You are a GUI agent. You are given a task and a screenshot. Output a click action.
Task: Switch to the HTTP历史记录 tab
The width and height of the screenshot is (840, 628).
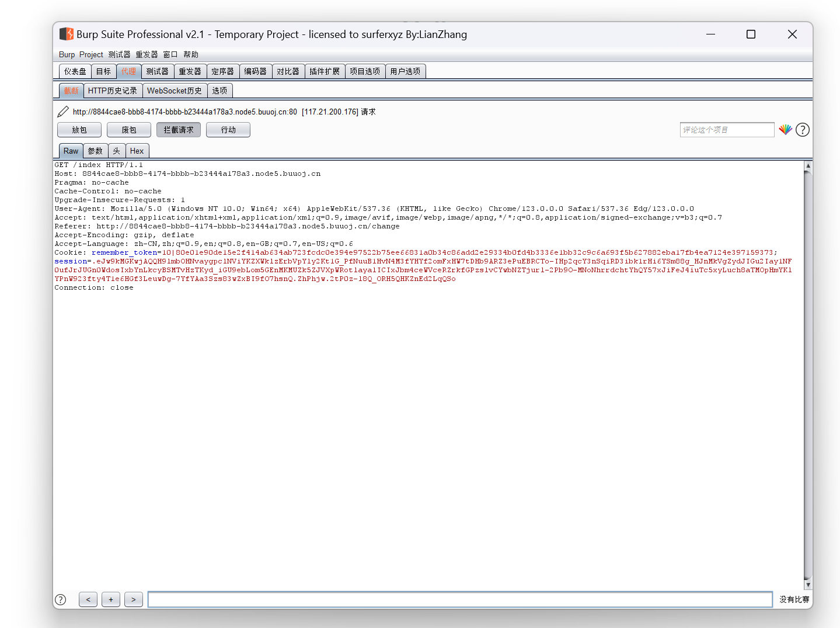point(113,91)
